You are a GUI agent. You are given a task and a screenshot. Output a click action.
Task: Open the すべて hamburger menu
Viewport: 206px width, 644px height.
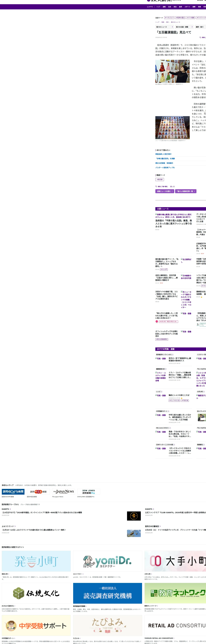click(x=150, y=7)
